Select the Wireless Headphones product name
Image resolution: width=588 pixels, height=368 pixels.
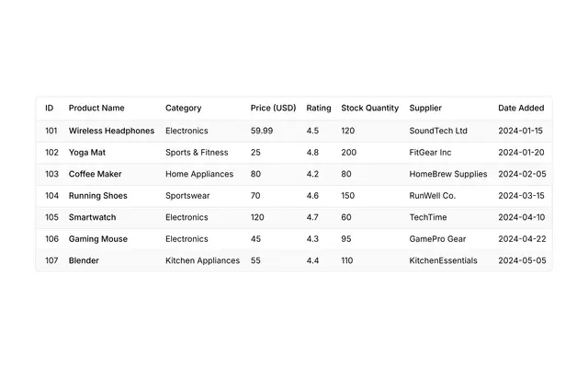[111, 131]
